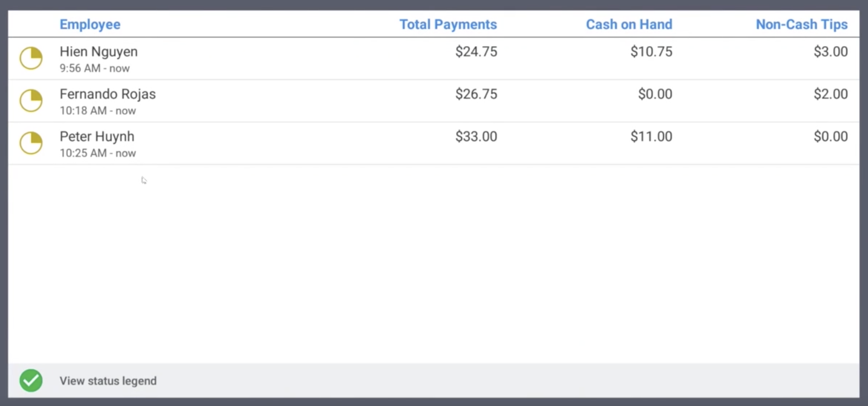Viewport: 868px width, 406px height.
Task: Open View status legend
Action: pyautogui.click(x=108, y=380)
